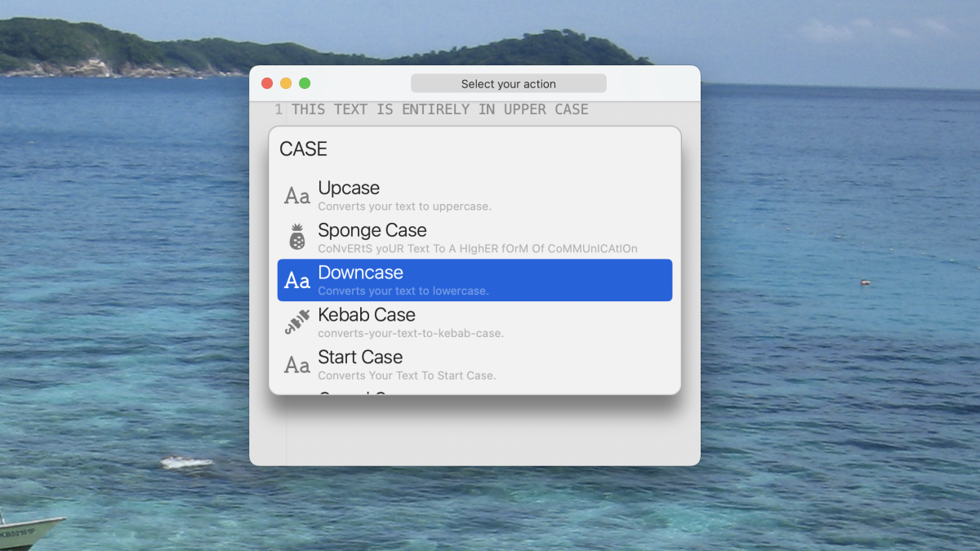Click the Start Case Aa icon
This screenshot has height=551, width=980.
click(x=297, y=366)
